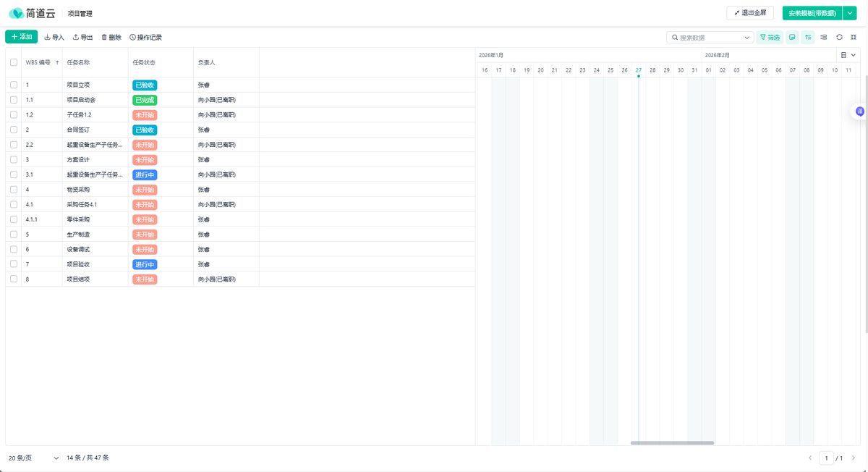Toggle the sort order icon
This screenshot has width=868, height=472.
[808, 37]
